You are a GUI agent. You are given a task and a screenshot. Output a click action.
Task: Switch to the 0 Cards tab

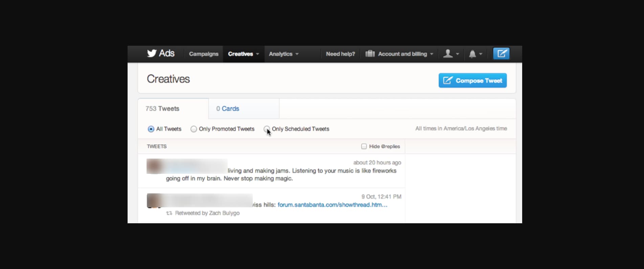tap(228, 109)
